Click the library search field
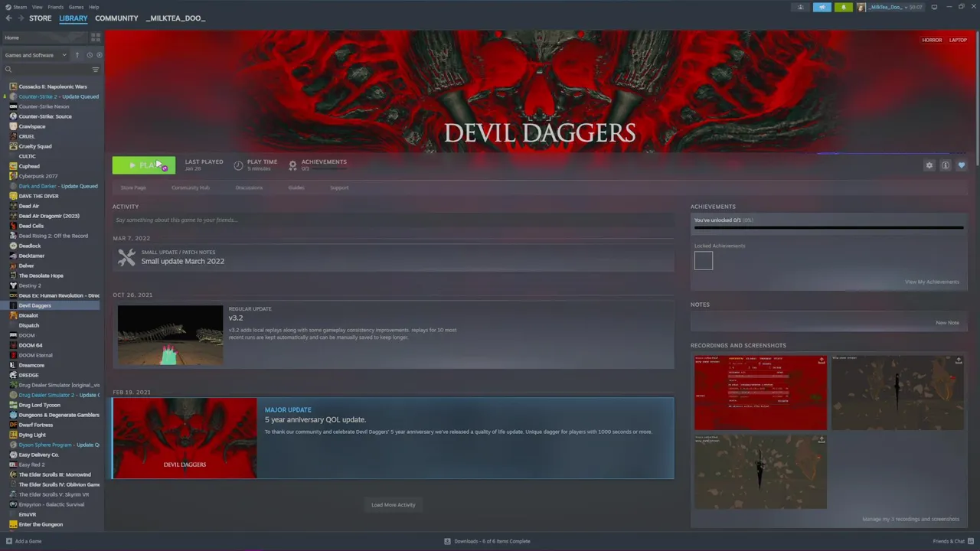This screenshot has width=980, height=551. tap(46, 70)
